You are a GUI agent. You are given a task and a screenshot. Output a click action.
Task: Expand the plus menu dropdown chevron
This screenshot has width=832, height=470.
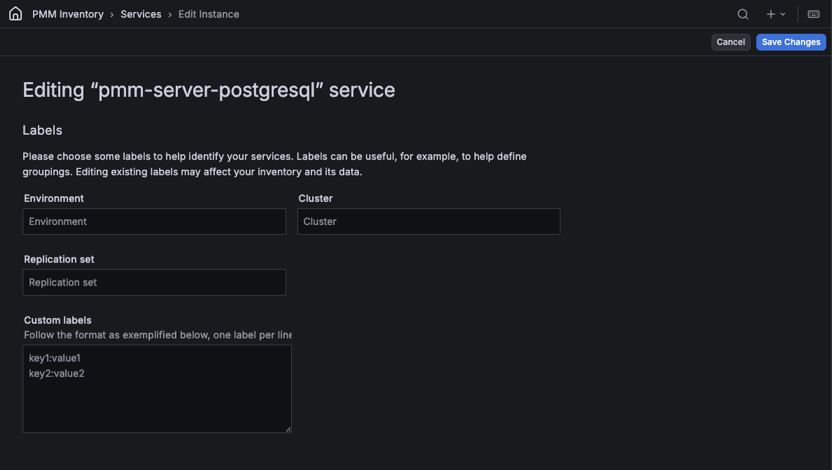coord(783,14)
